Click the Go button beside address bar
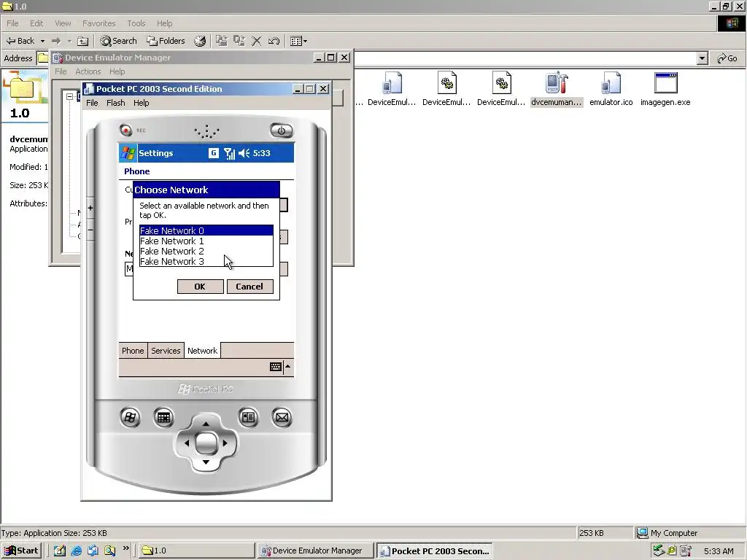 coord(727,58)
